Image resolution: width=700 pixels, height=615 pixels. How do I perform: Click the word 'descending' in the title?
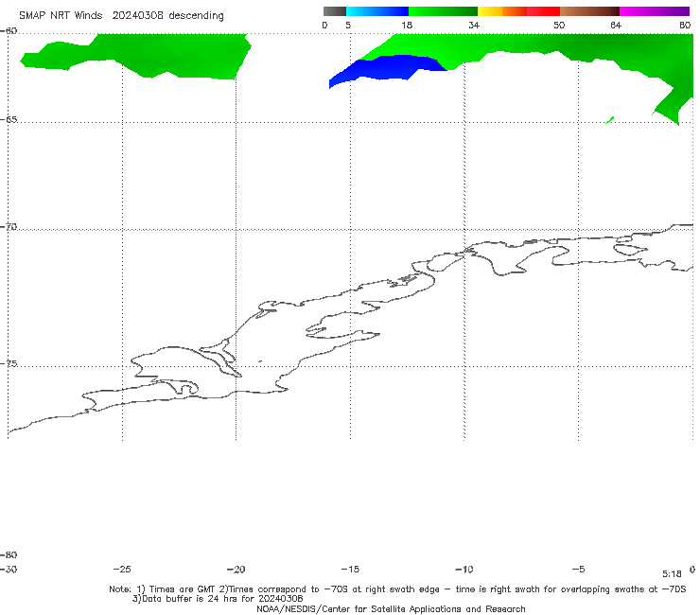tap(196, 16)
